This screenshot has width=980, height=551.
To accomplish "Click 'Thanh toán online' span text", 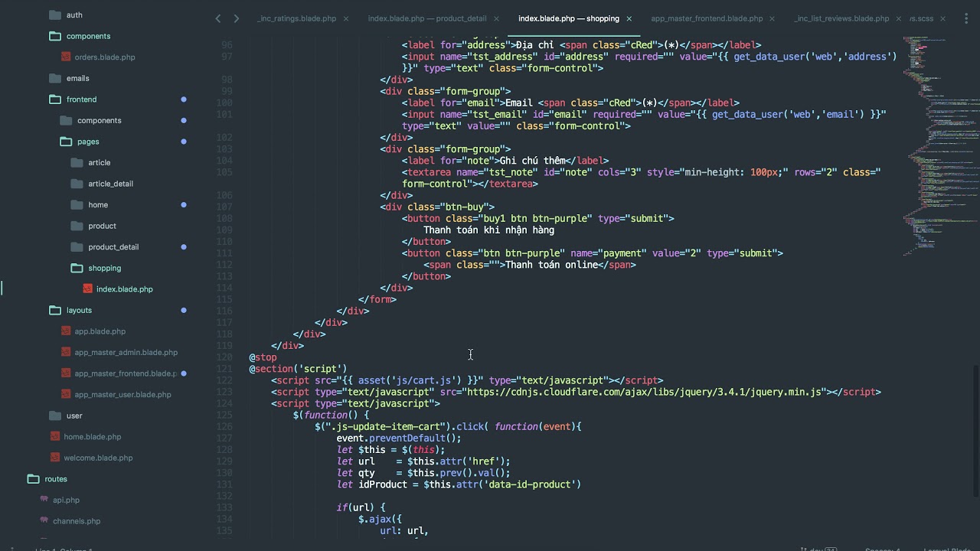I will pos(551,265).
